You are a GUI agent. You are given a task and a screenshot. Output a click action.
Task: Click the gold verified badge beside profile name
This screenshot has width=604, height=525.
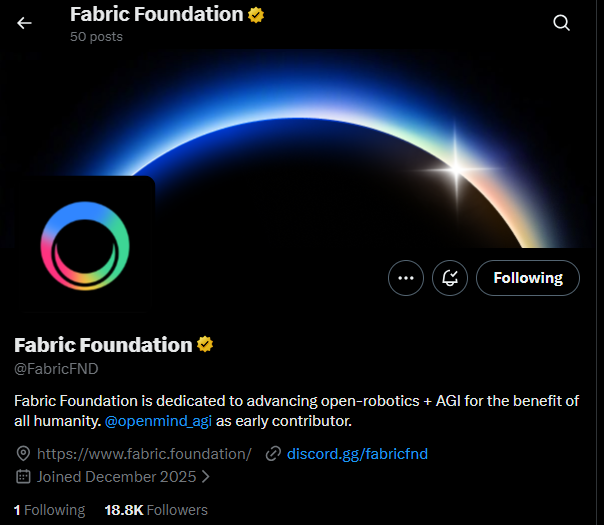(x=205, y=345)
